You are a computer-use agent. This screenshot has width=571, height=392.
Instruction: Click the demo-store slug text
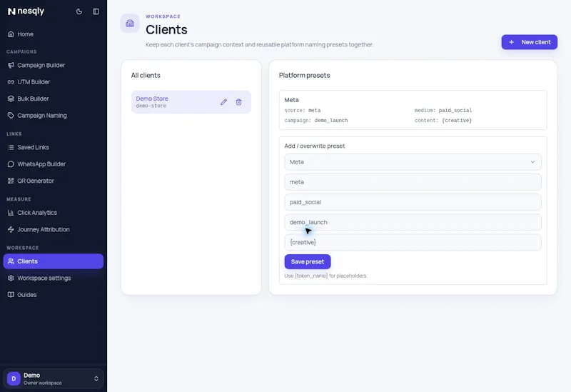coord(151,106)
